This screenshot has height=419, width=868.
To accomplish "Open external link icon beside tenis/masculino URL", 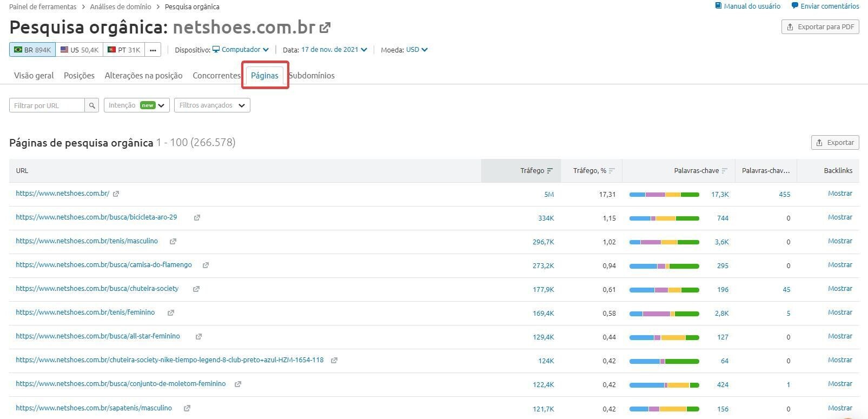I will click(x=173, y=242).
